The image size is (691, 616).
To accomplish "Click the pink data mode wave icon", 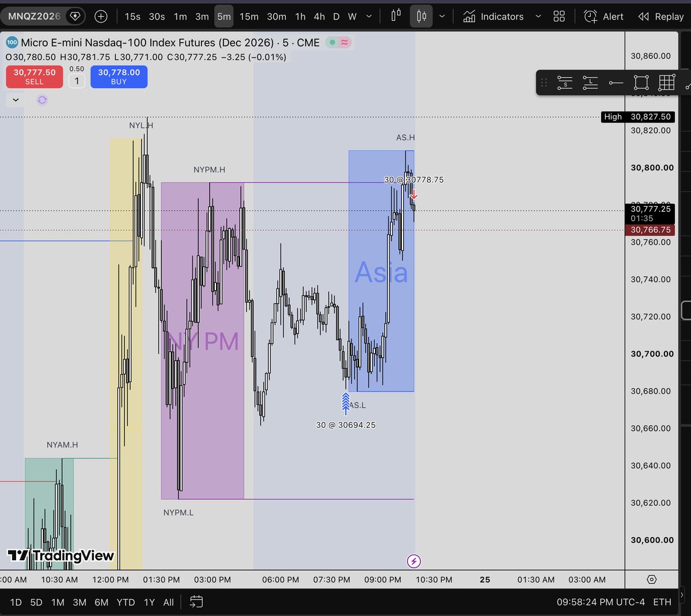I will (x=345, y=43).
